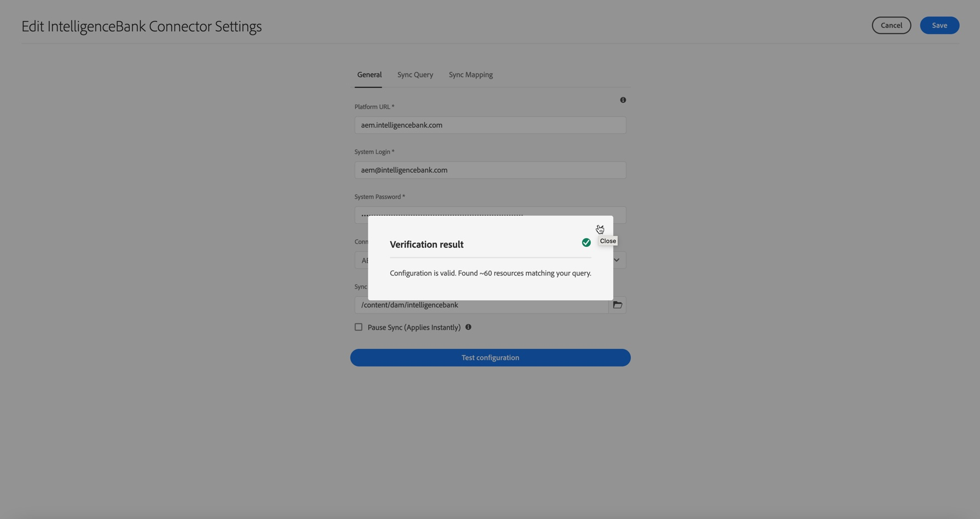This screenshot has width=980, height=519.
Task: Click the green success checkmark icon
Action: (586, 242)
